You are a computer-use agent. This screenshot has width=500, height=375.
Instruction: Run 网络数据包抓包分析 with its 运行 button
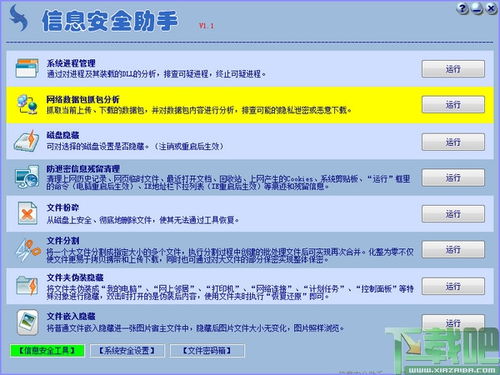tap(453, 105)
